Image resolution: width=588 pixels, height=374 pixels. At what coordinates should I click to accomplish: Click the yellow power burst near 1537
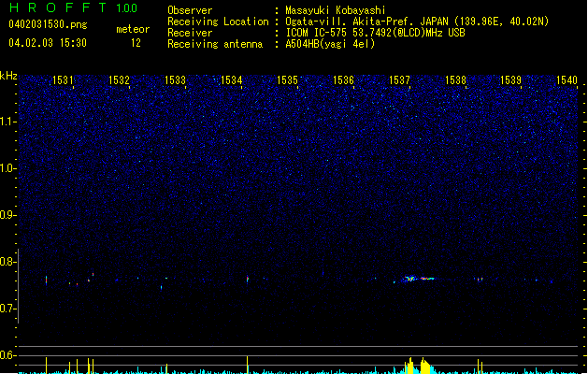coord(417,366)
